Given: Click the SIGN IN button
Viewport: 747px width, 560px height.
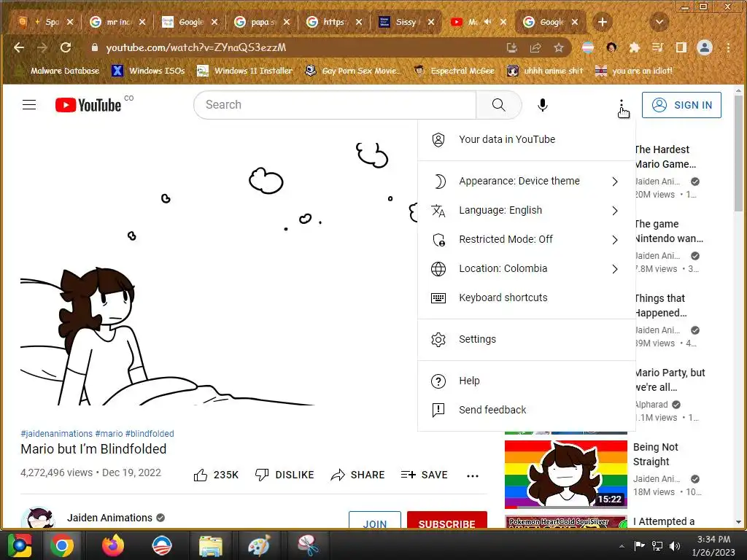Looking at the screenshot, I should coord(681,105).
